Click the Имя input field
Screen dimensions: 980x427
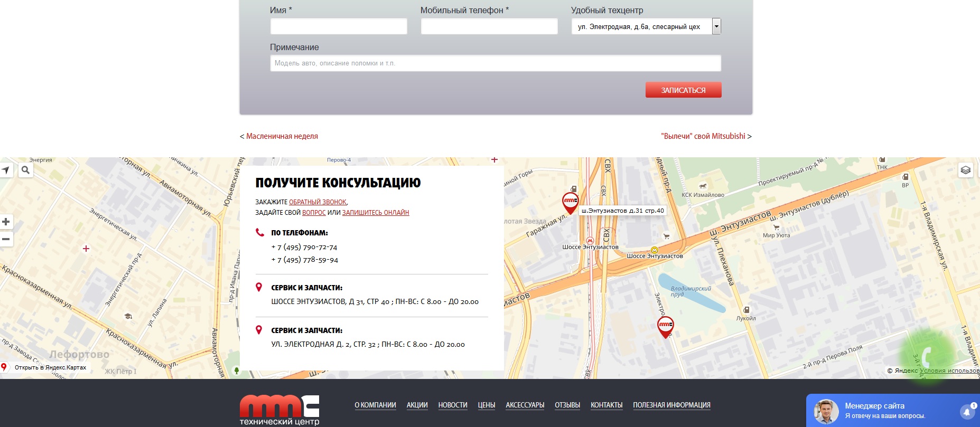(339, 26)
